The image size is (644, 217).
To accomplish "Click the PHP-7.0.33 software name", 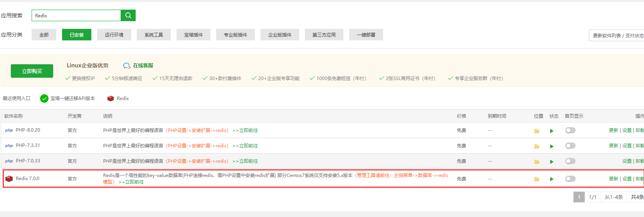I will [x=28, y=161].
